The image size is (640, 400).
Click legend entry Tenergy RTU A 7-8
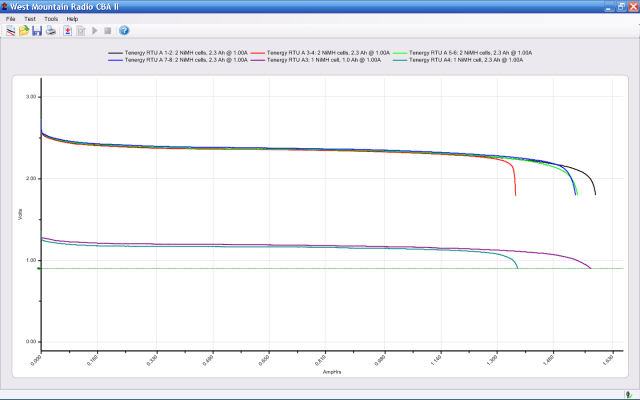186,60
